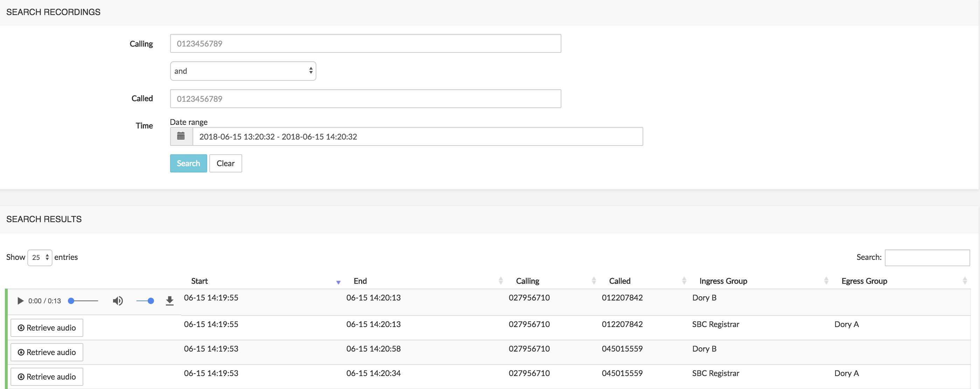Click the Called number input field
Image resolution: width=980 pixels, height=389 pixels.
click(366, 99)
